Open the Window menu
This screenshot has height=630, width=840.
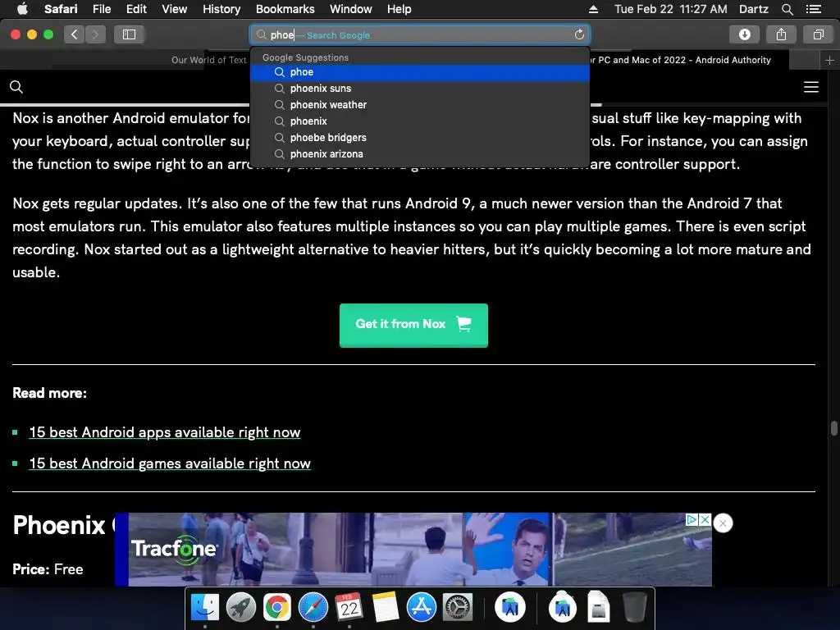tap(351, 9)
